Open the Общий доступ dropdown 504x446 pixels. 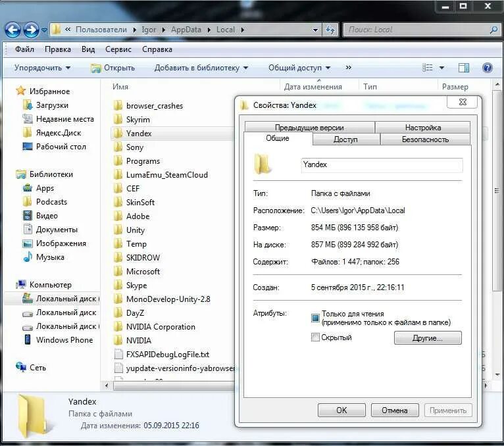(299, 68)
